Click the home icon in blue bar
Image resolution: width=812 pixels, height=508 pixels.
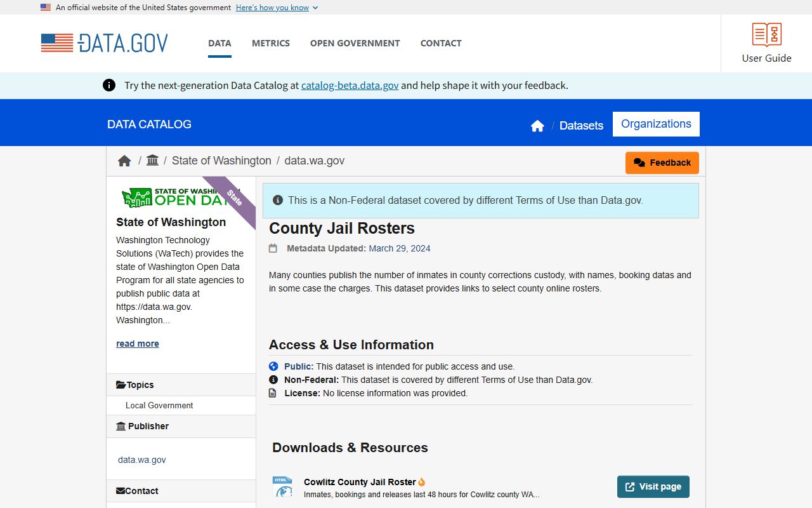pos(537,126)
